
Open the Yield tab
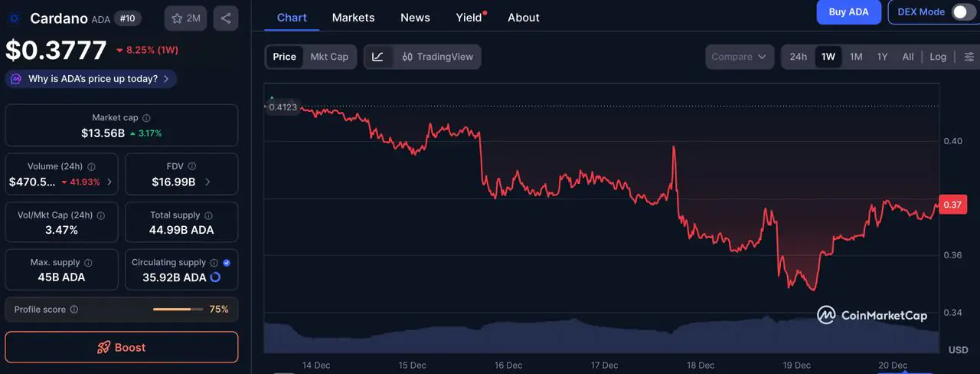pos(469,17)
